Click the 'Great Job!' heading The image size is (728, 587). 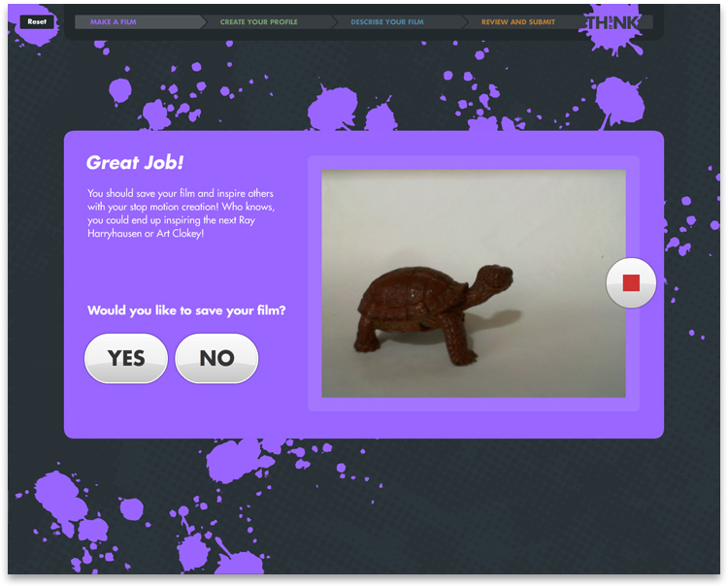coord(135,162)
